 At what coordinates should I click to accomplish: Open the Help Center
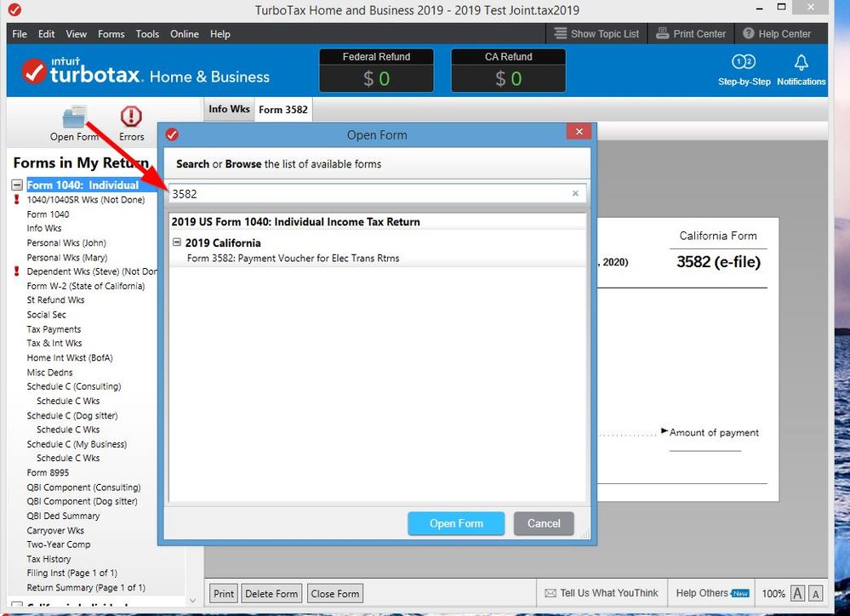tap(777, 34)
